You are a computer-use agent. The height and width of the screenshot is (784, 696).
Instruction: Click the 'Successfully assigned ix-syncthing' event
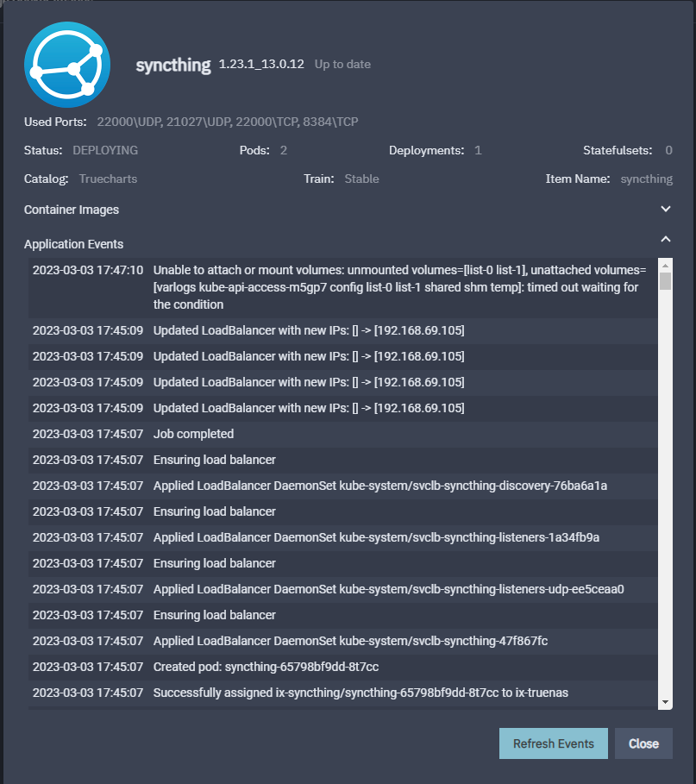[x=343, y=693]
